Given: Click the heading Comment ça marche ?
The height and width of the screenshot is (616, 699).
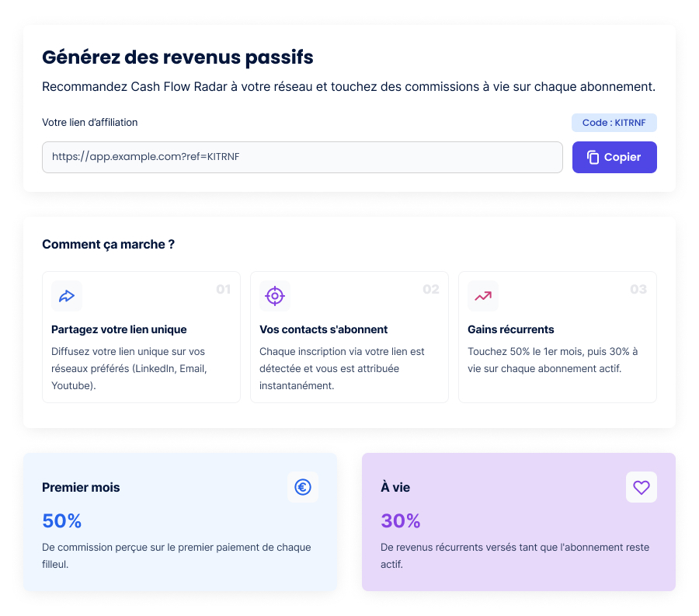Looking at the screenshot, I should (108, 244).
